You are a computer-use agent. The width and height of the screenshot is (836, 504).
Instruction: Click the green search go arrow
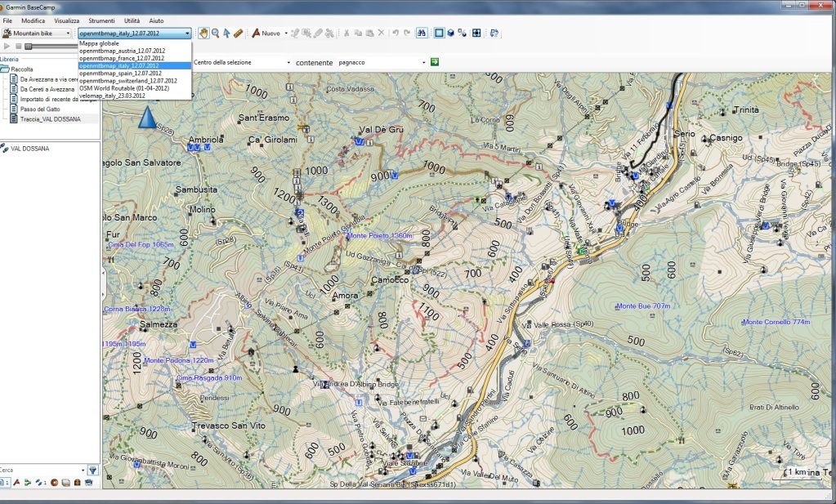[435, 62]
